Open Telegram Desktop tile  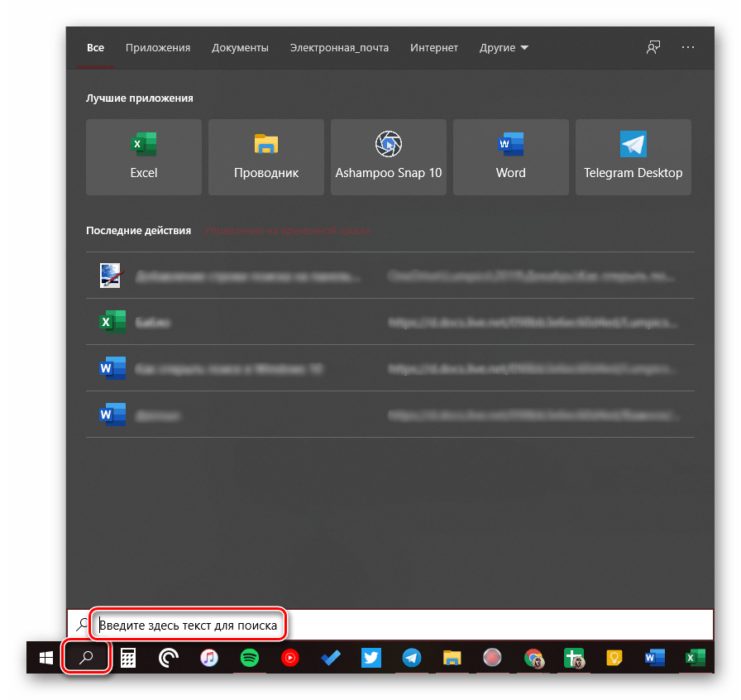pyautogui.click(x=633, y=157)
